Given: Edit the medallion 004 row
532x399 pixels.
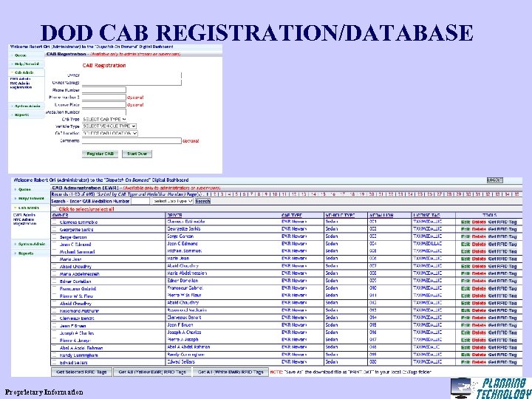Looking at the screenshot, I should pos(465,245).
